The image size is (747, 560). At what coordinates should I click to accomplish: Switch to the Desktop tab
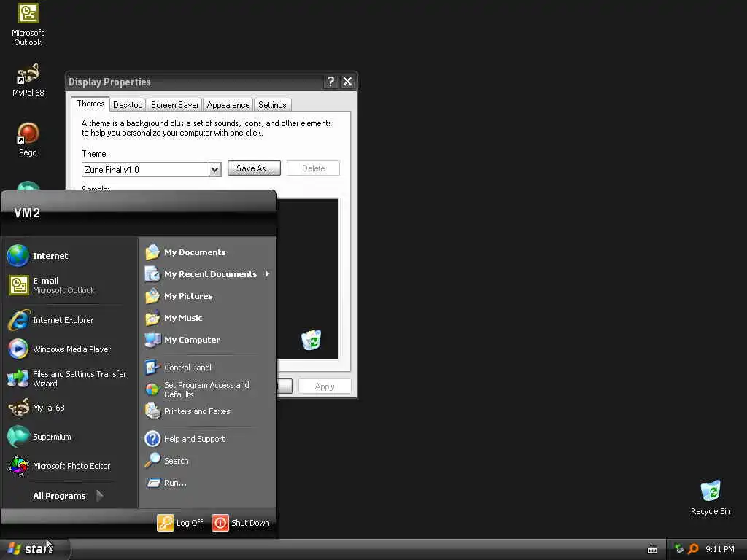(128, 105)
